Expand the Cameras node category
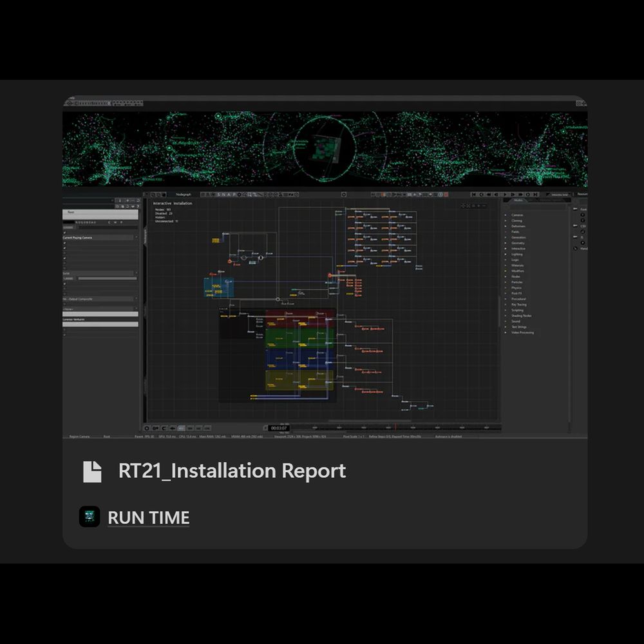This screenshot has width=644, height=644. tap(506, 215)
